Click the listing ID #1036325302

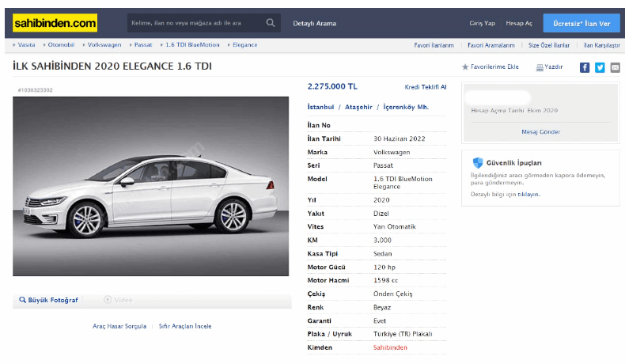[x=35, y=90]
